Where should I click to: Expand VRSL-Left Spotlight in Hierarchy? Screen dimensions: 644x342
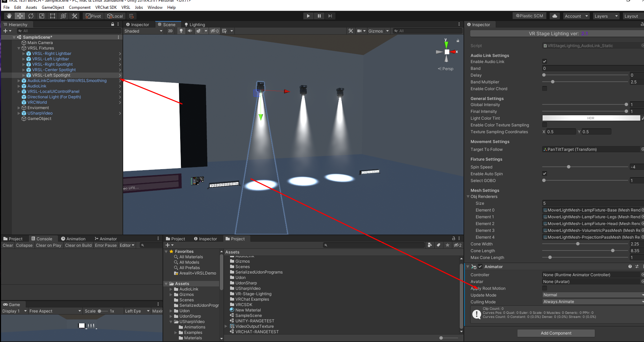click(x=24, y=75)
